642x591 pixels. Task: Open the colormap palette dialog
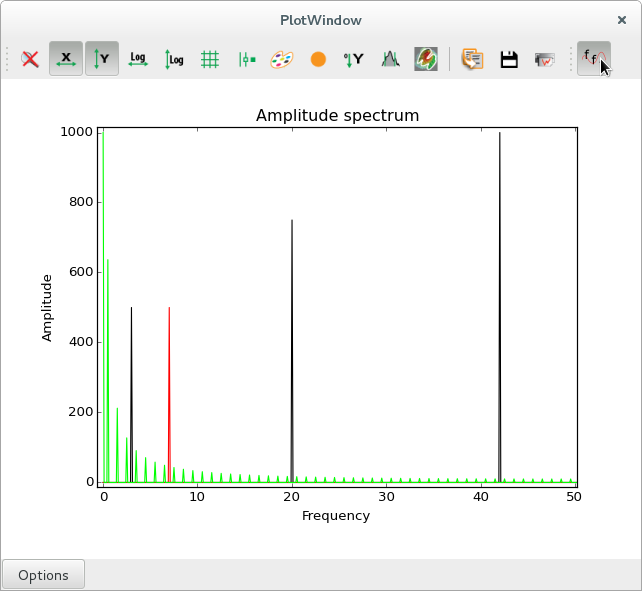pyautogui.click(x=282, y=60)
